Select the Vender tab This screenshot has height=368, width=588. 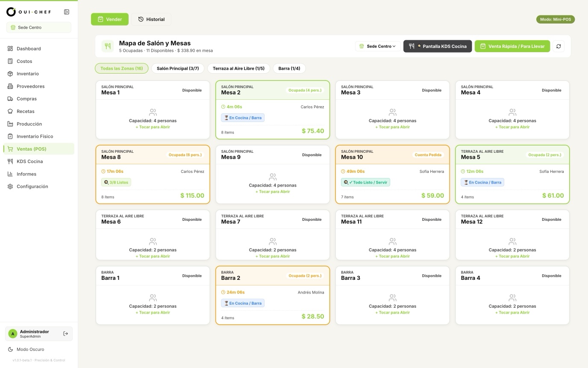(110, 19)
